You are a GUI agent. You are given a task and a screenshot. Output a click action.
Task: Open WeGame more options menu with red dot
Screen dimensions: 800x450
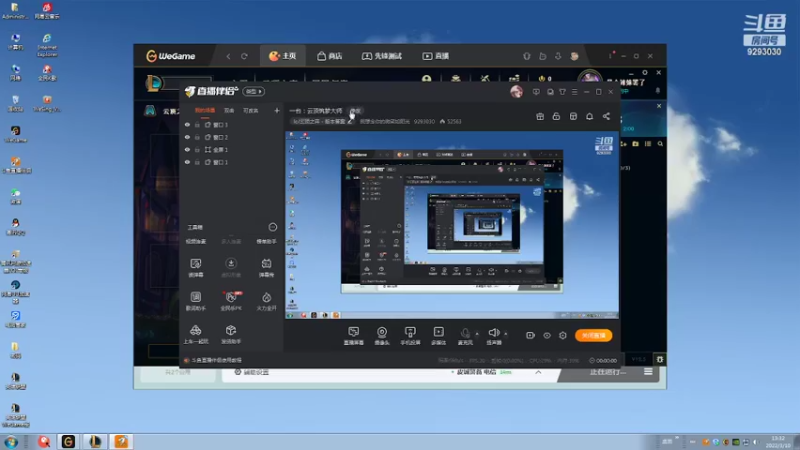point(610,56)
